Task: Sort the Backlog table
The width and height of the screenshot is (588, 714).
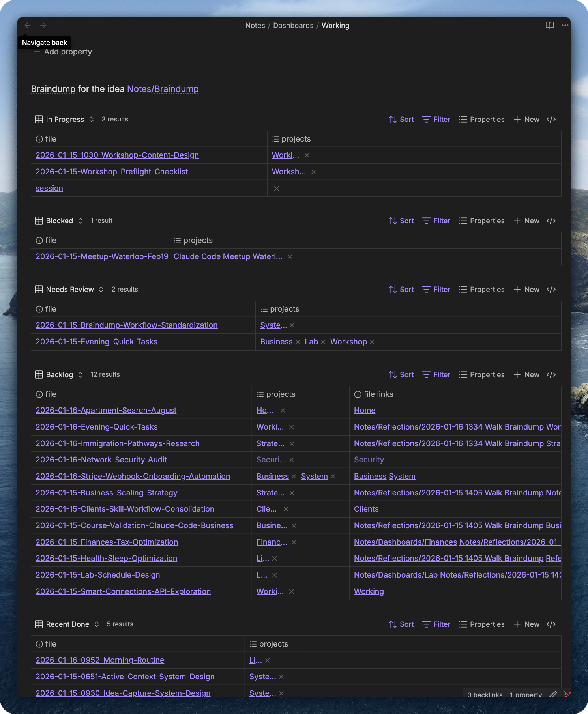Action: coord(401,375)
